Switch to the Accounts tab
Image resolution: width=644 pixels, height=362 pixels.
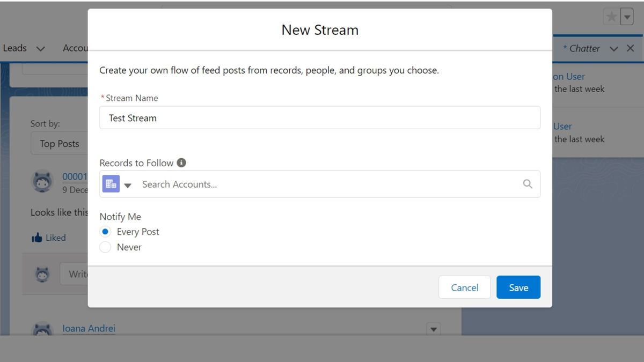point(75,48)
